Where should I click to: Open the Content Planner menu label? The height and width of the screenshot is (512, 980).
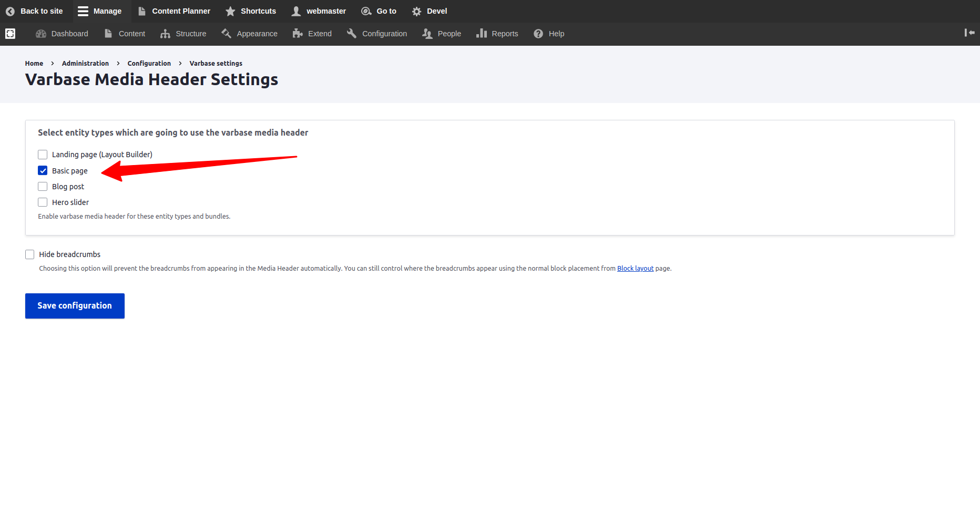click(181, 11)
